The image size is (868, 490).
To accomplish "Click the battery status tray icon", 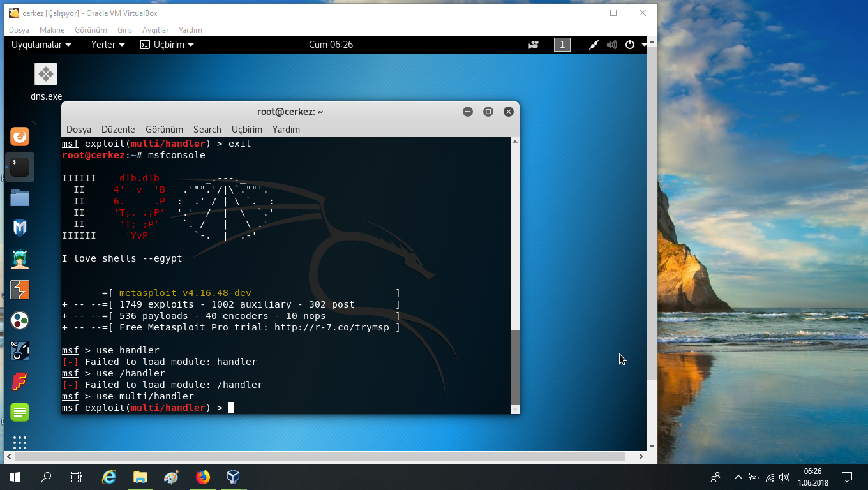I will click(754, 477).
